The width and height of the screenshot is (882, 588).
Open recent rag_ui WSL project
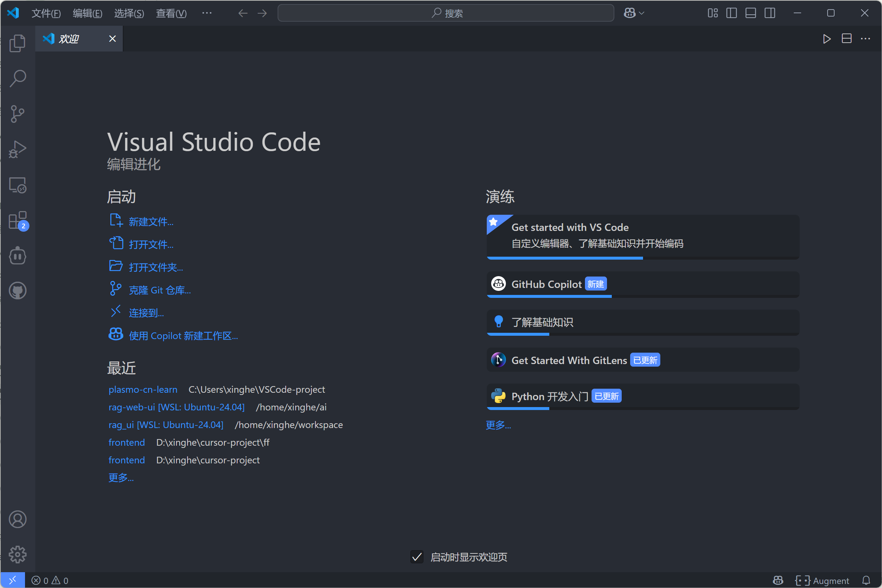[166, 425]
